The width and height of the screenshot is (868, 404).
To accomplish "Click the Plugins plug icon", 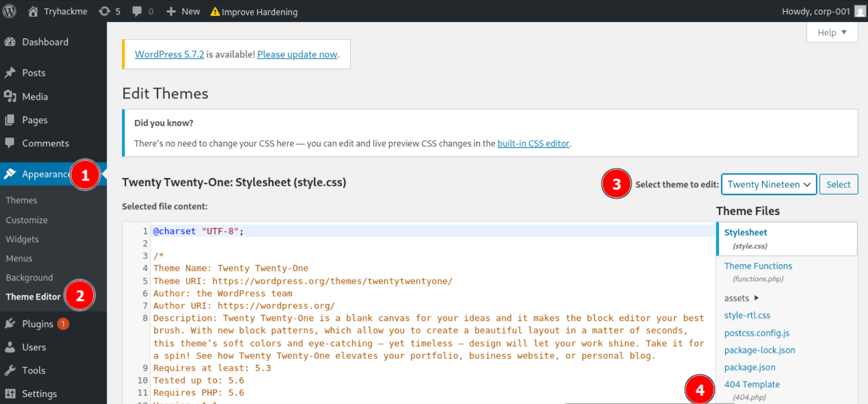I will tap(10, 323).
